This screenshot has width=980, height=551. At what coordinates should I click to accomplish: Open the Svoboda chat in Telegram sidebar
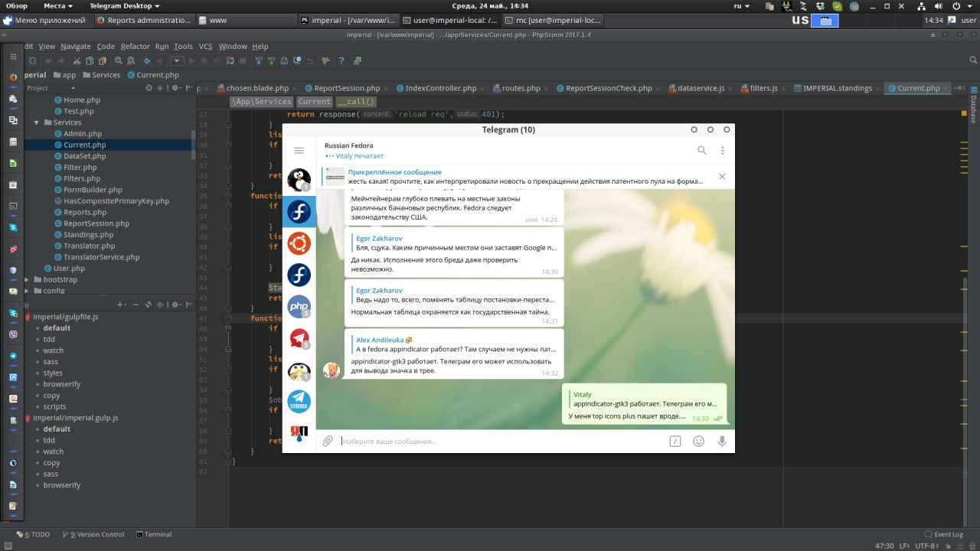[x=299, y=402]
